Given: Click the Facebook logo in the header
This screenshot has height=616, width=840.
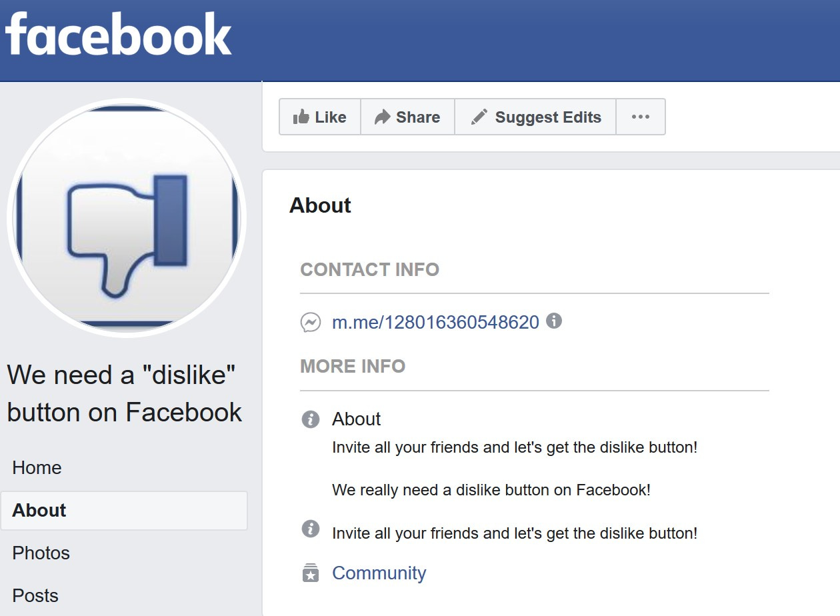Looking at the screenshot, I should [x=119, y=35].
